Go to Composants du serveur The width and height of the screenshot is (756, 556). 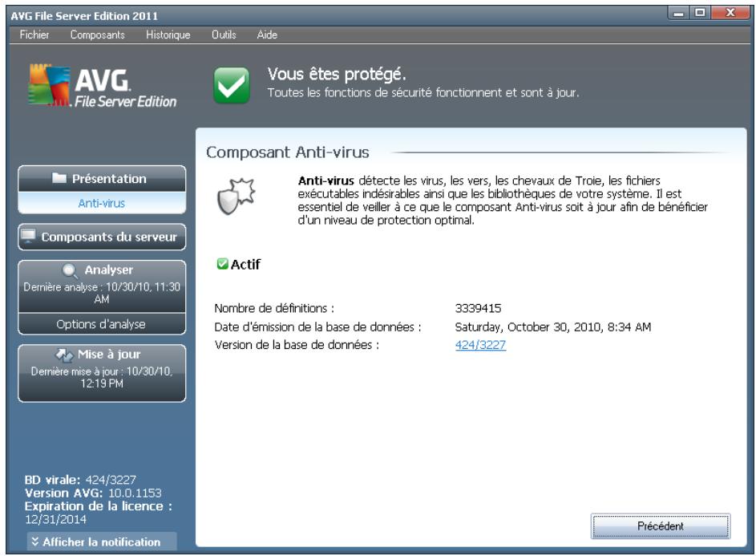[x=102, y=237]
